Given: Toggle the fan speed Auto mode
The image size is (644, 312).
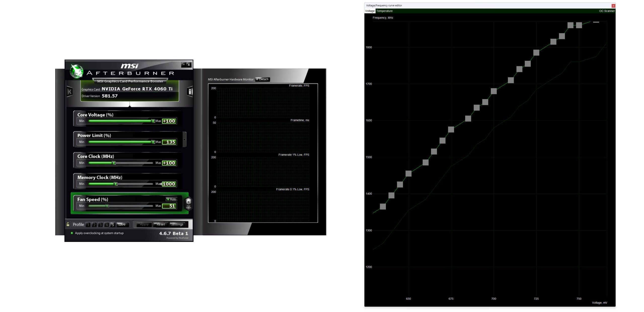Looking at the screenshot, I should click(x=172, y=199).
